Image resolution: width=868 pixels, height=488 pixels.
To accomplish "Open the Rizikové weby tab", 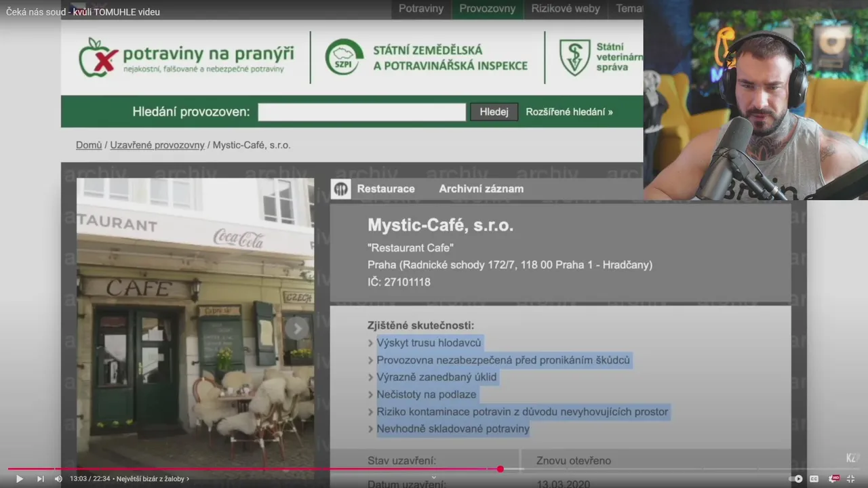I will click(x=566, y=9).
